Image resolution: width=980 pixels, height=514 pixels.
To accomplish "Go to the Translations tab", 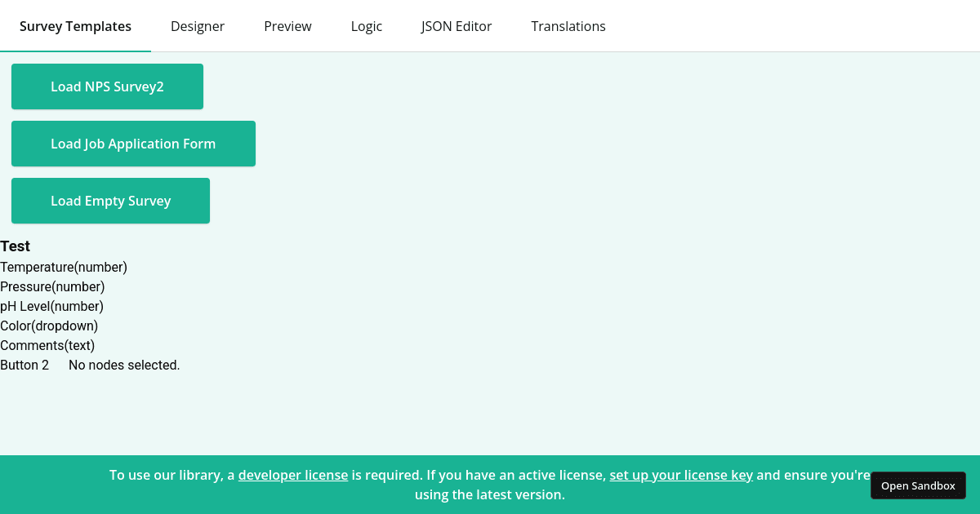I will pos(568,26).
